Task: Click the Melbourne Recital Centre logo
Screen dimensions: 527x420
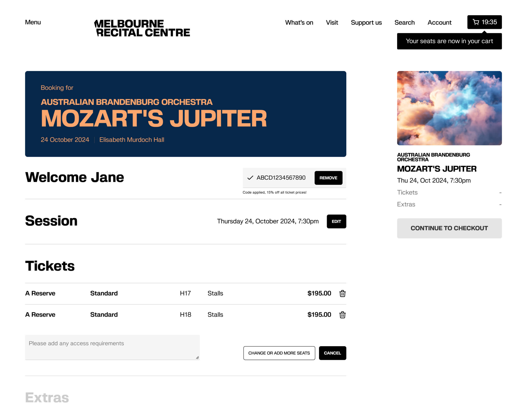Action: pyautogui.click(x=142, y=28)
